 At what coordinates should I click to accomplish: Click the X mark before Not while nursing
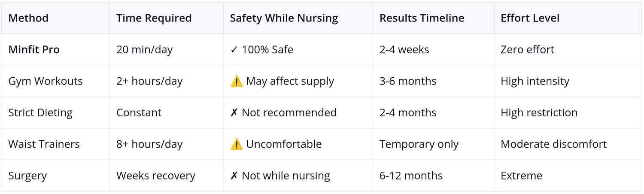tap(234, 176)
